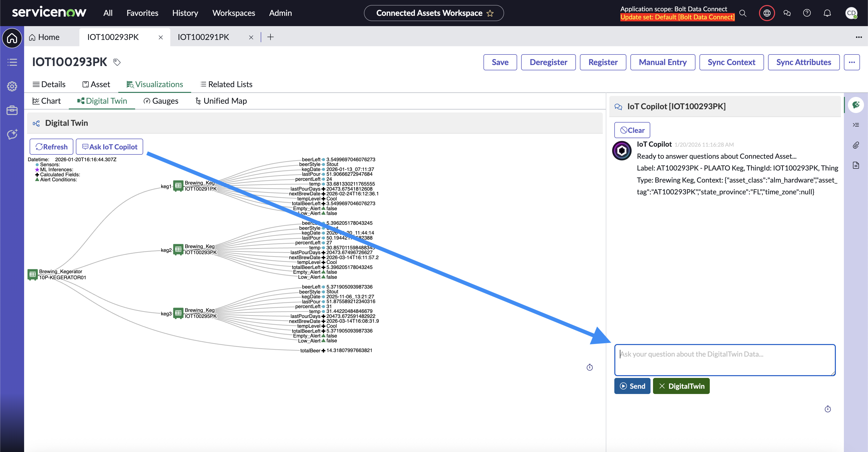The height and width of the screenshot is (452, 868).
Task: Click Ask IoT Copilot button
Action: pos(110,146)
